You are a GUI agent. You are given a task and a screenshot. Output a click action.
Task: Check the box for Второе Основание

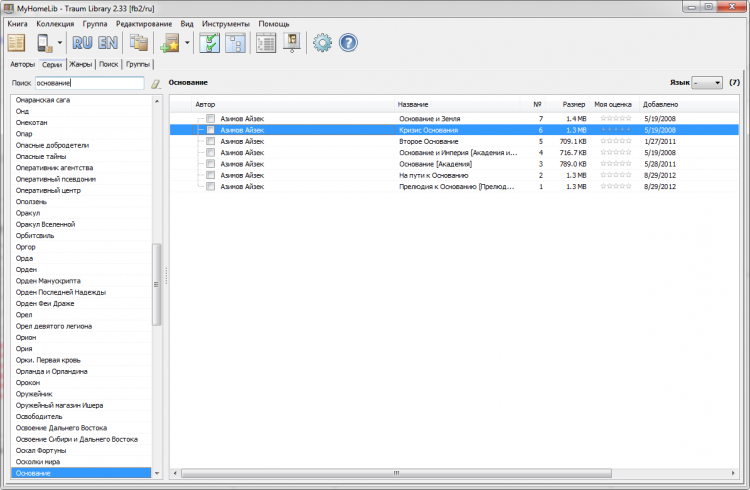tap(210, 141)
